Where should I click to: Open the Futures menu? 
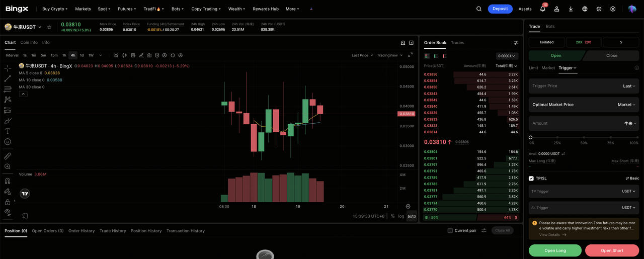127,9
